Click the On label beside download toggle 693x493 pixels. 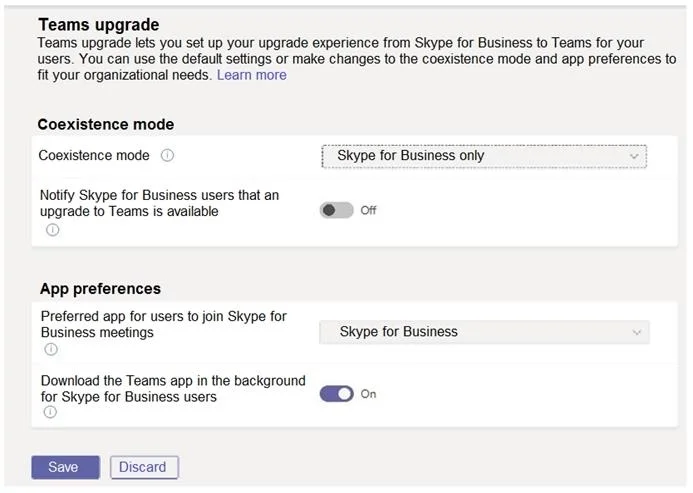368,394
